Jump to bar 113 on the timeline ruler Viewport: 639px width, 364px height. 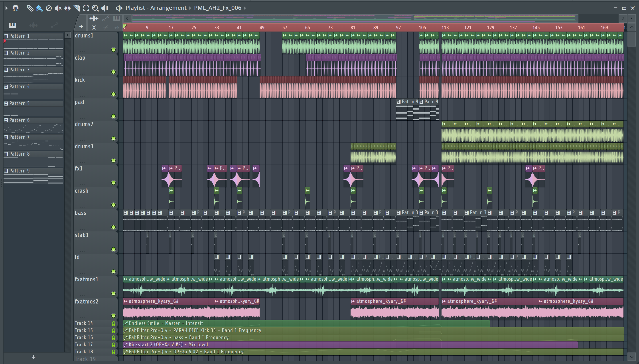coord(445,27)
